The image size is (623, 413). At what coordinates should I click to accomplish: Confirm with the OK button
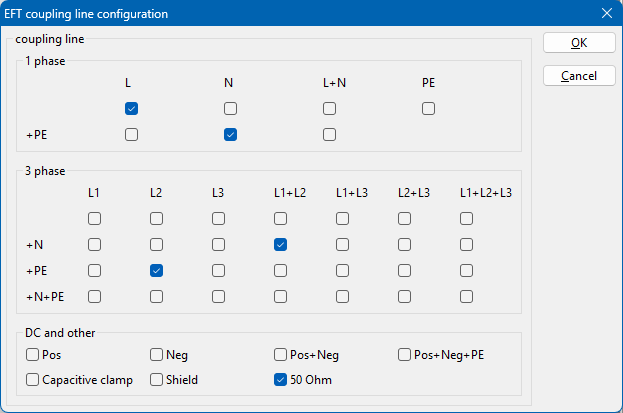click(x=578, y=43)
